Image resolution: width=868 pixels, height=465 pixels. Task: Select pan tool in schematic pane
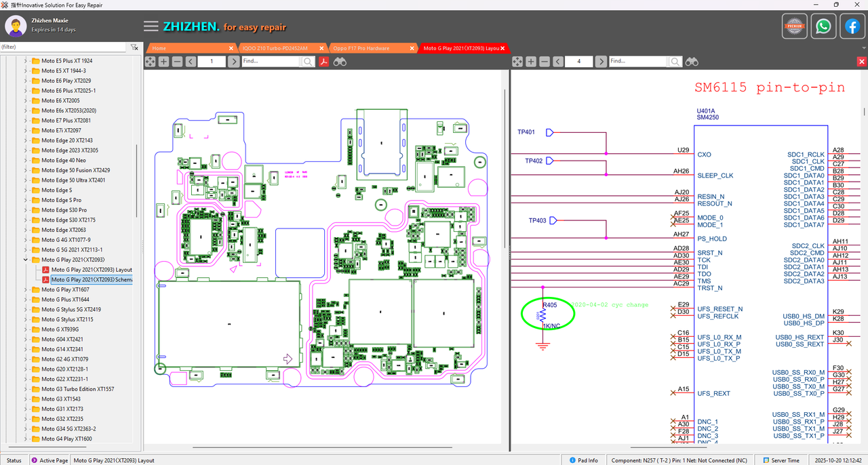tap(517, 62)
